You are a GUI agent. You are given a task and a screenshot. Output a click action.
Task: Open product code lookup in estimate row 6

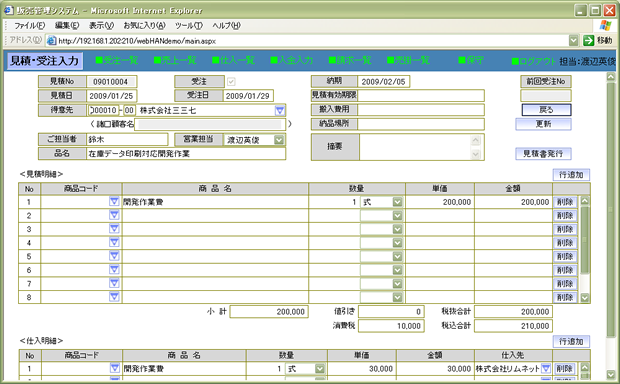114,270
